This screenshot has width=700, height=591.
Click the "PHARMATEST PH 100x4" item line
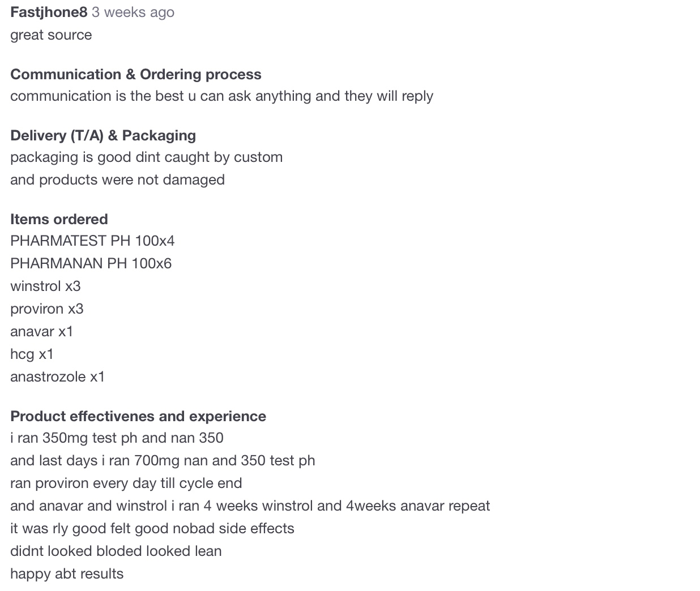pyautogui.click(x=92, y=241)
